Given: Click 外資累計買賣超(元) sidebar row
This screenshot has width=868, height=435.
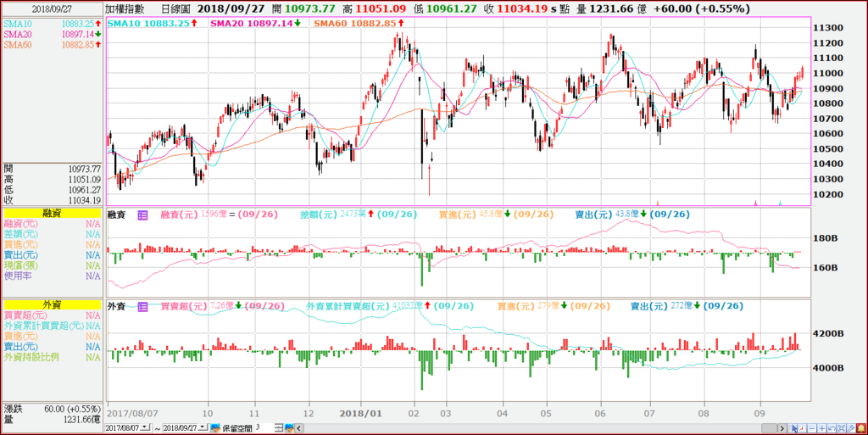Looking at the screenshot, I should pyautogui.click(x=52, y=326).
